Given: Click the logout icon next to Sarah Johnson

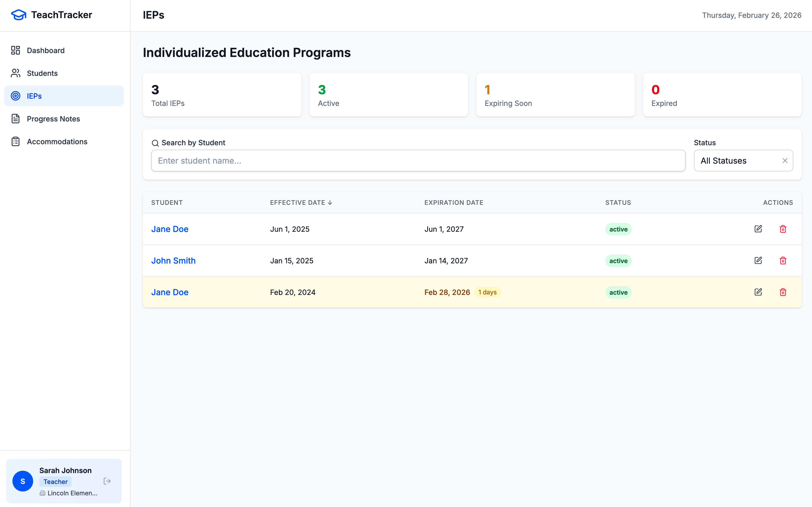Looking at the screenshot, I should click(107, 481).
